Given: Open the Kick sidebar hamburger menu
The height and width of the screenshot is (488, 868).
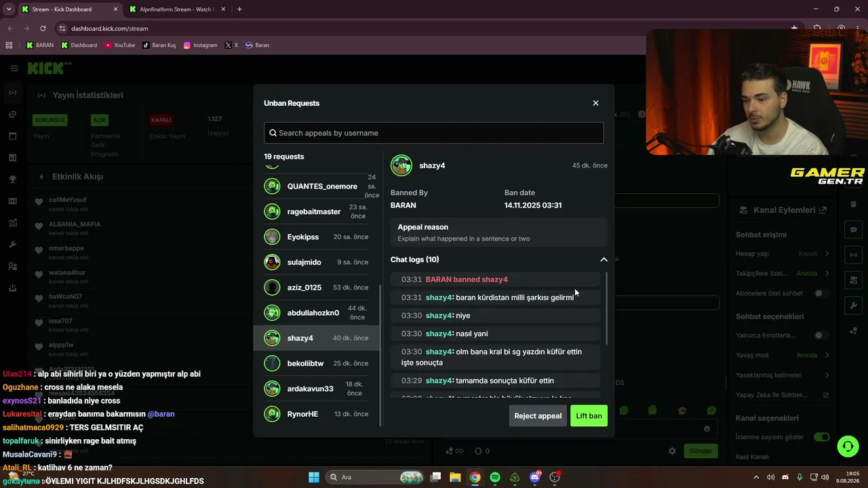Looking at the screenshot, I should click(x=14, y=68).
